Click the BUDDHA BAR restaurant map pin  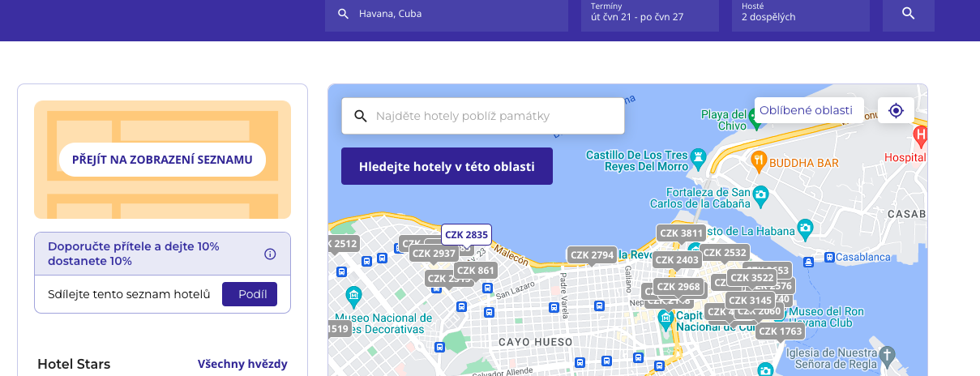pyautogui.click(x=759, y=160)
